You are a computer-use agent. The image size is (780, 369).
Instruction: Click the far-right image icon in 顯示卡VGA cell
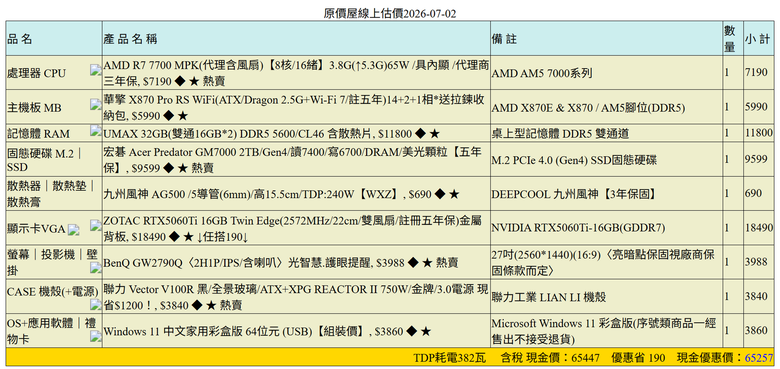[96, 225]
